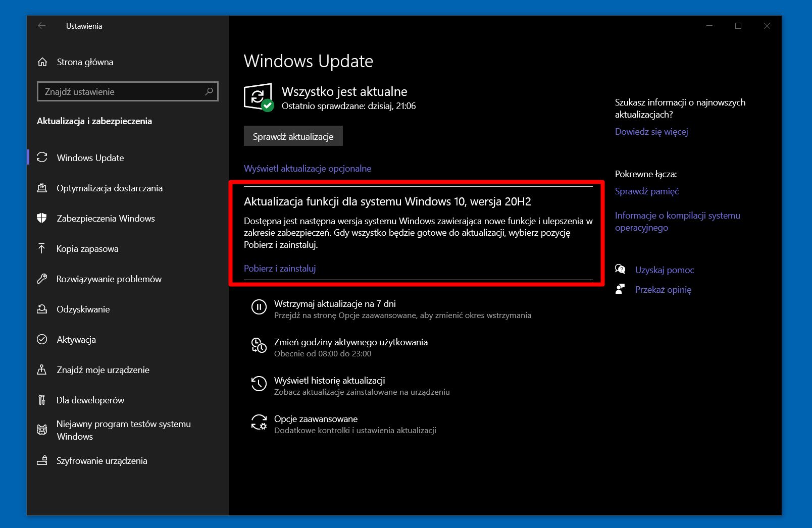
Task: Click the Windows Update page heading
Action: (309, 61)
